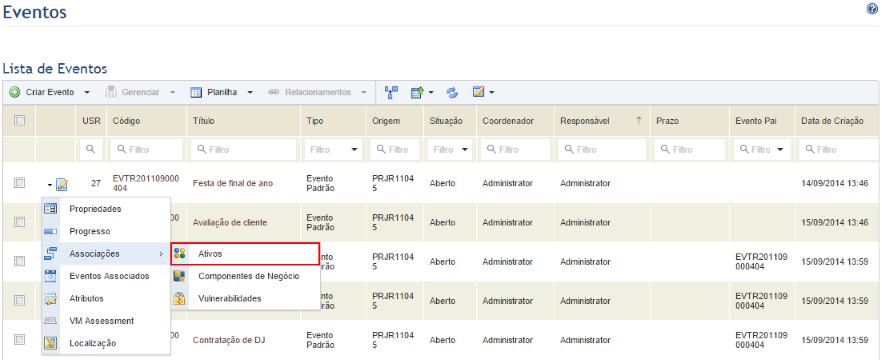Open the Criar Evento dropdown arrow
The image size is (882, 360).
[x=87, y=92]
